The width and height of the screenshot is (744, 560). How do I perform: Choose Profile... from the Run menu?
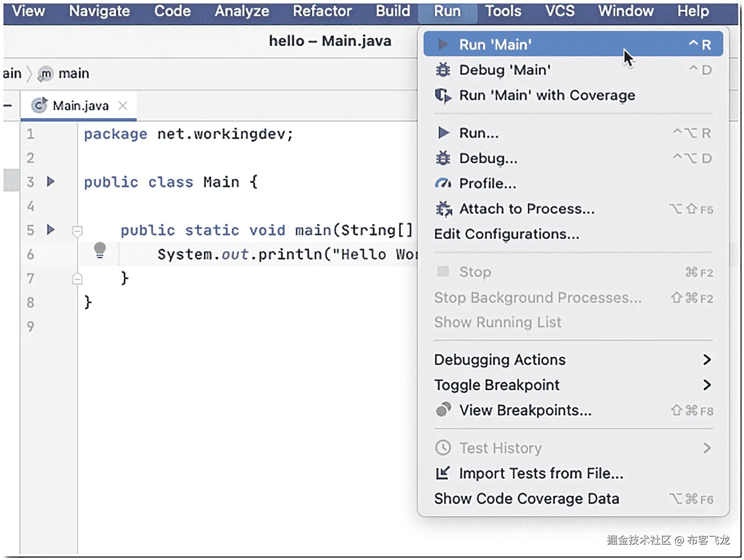point(573,184)
